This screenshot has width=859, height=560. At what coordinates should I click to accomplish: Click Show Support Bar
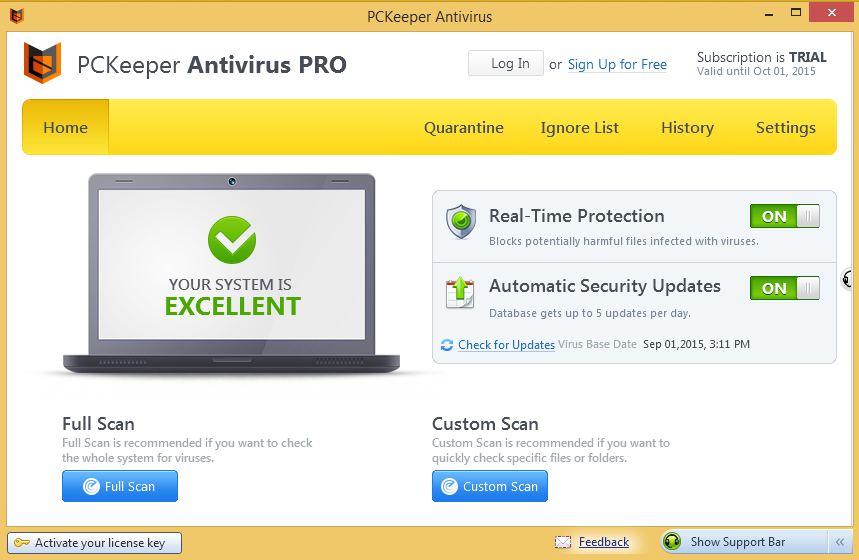[737, 542]
